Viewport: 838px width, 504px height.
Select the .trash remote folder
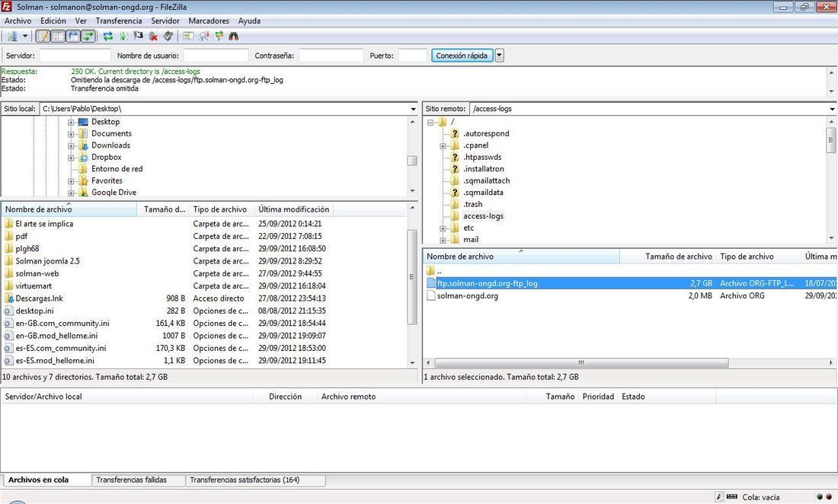(x=472, y=205)
